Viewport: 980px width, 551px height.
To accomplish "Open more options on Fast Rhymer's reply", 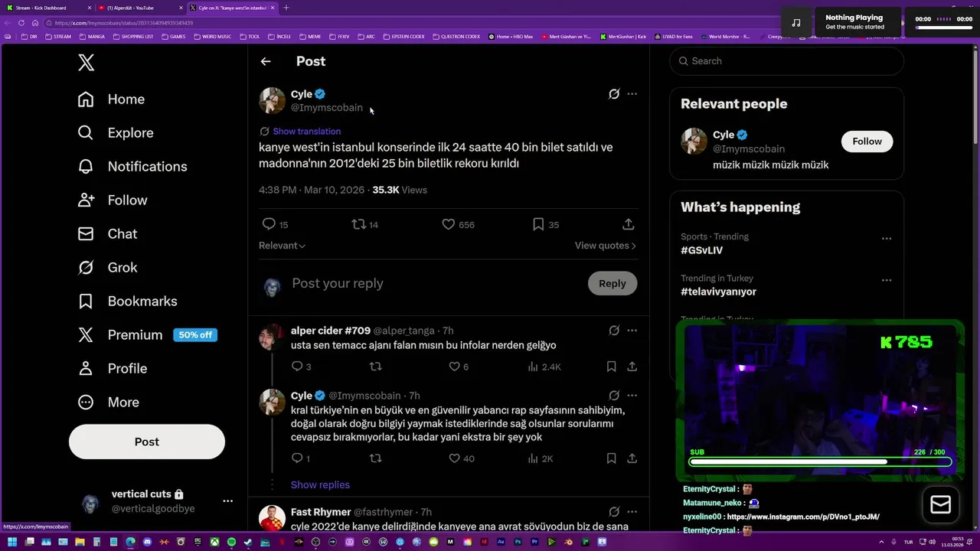I will click(x=632, y=512).
